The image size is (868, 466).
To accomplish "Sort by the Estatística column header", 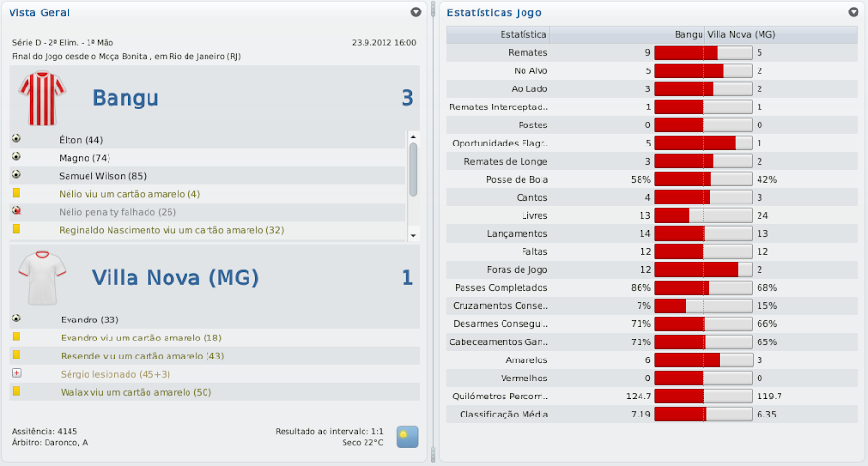I will [x=498, y=35].
